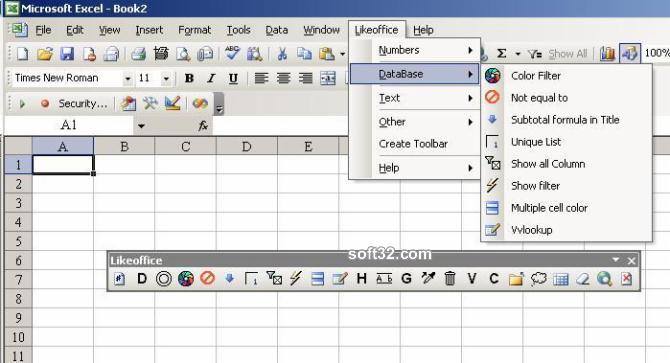Click the Copy icon in the toolbar
This screenshot has width=670, height=363.
(x=304, y=54)
